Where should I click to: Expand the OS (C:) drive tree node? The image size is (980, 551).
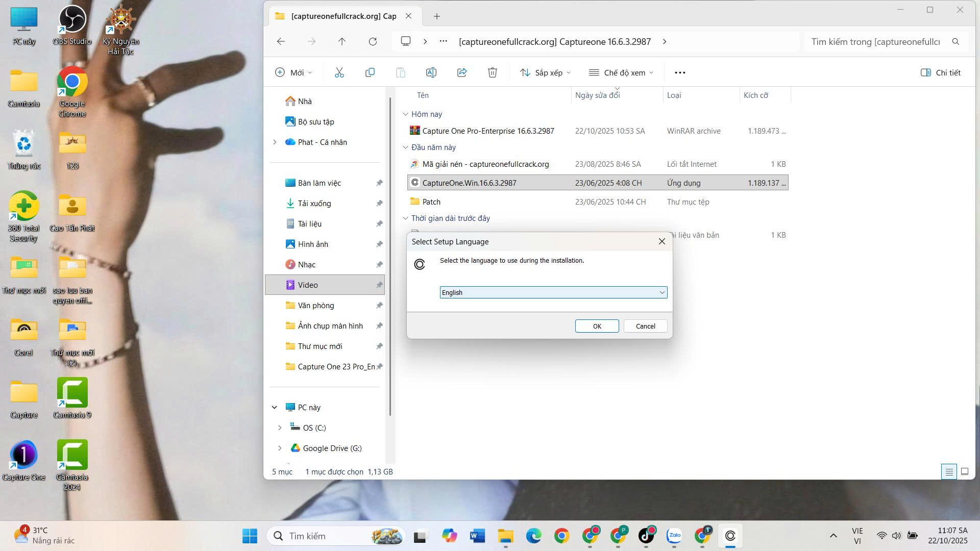point(280,428)
